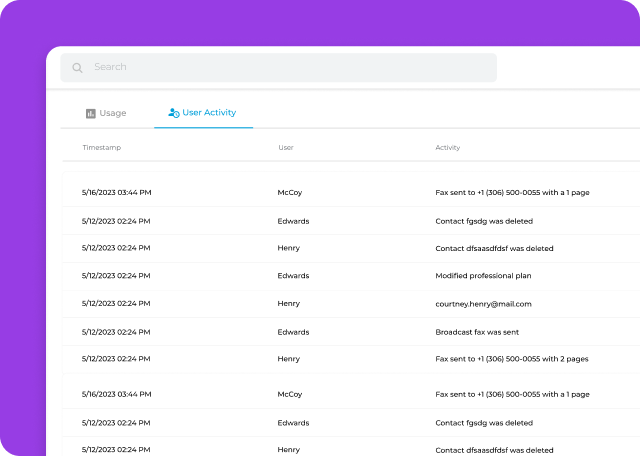Select first 5/16/2023 03:44 PM timestamp
Screen dimensions: 640x458
(x=116, y=192)
